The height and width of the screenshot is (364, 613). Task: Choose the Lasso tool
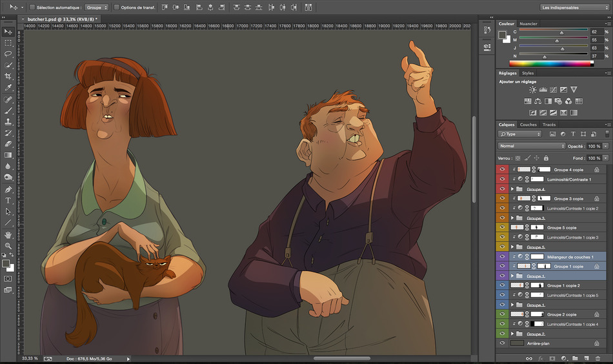(8, 54)
